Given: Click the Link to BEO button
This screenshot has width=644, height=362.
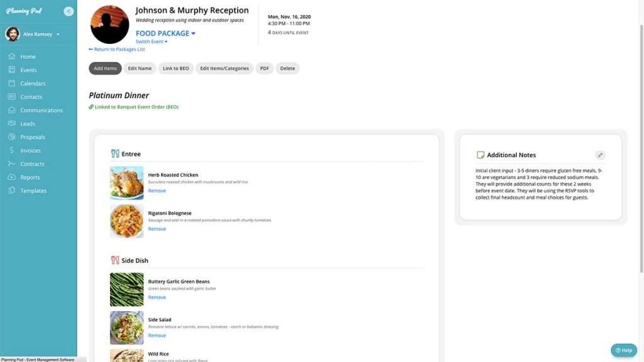Looking at the screenshot, I should click(176, 68).
